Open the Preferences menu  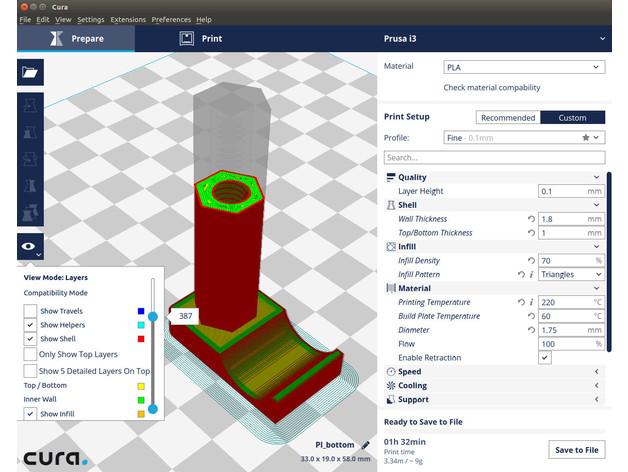click(171, 20)
